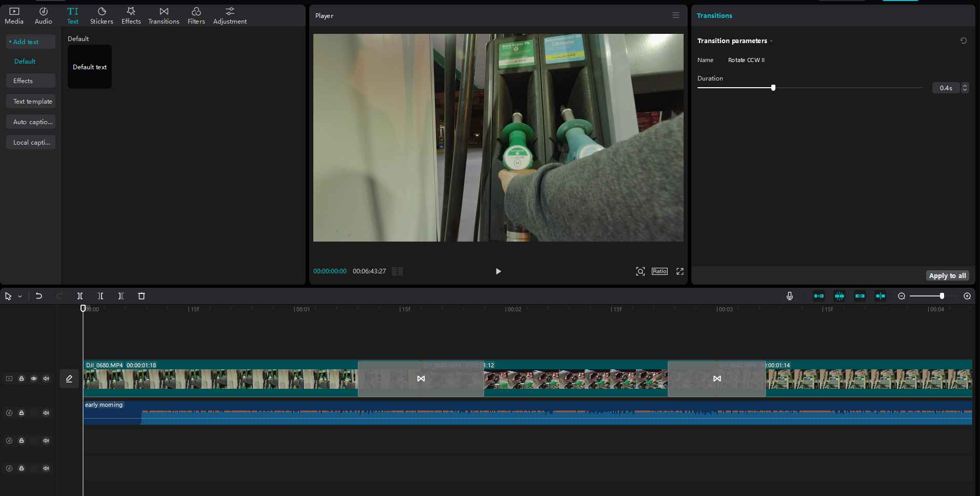Click the Undo arrow in timeline toolbar
This screenshot has height=496, width=980.
(x=39, y=296)
